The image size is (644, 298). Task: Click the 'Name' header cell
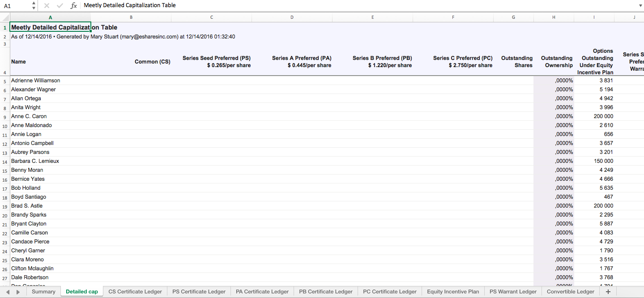click(50, 62)
